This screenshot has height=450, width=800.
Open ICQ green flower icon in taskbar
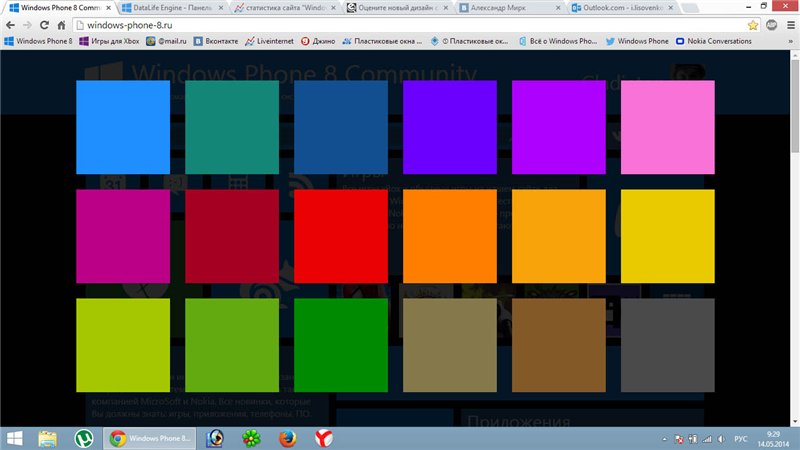250,438
